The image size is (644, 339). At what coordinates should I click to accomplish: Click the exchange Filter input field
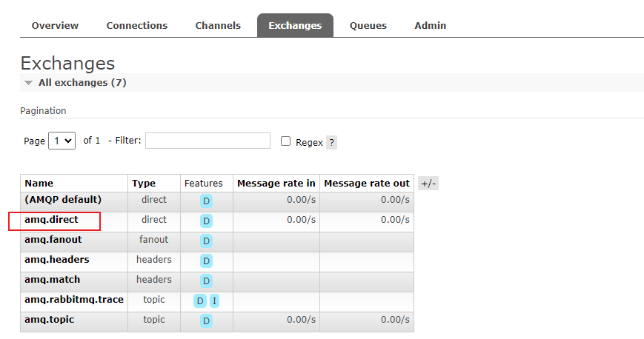(208, 141)
